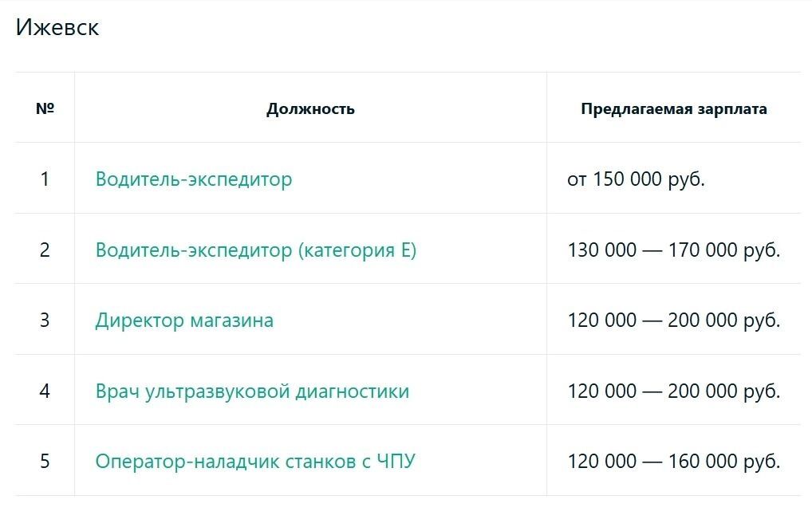Click Врач ультразвуковой диагностики salary cell

click(674, 391)
